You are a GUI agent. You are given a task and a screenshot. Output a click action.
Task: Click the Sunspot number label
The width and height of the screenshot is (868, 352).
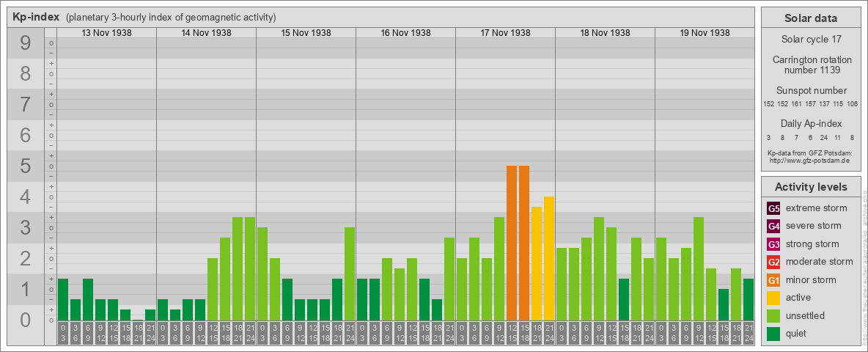tap(811, 91)
